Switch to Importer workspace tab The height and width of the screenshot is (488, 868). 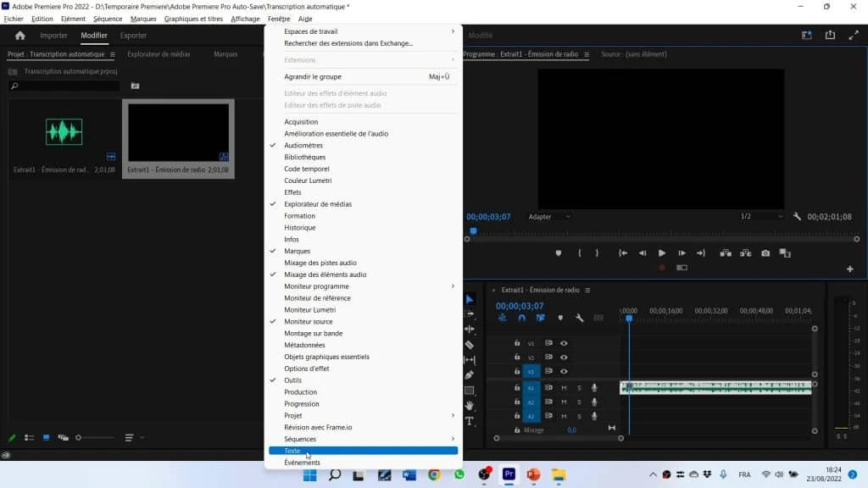click(x=53, y=36)
